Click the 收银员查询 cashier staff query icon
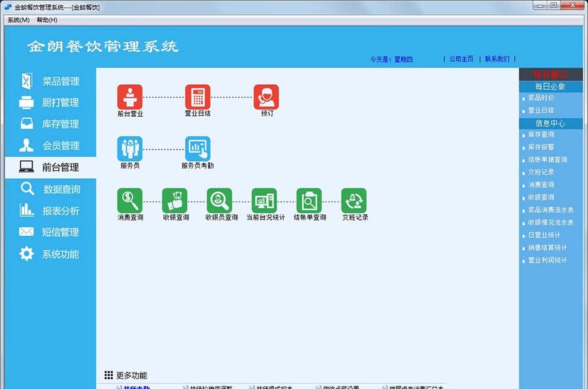Screen dimensions: 588x389 (x=219, y=201)
